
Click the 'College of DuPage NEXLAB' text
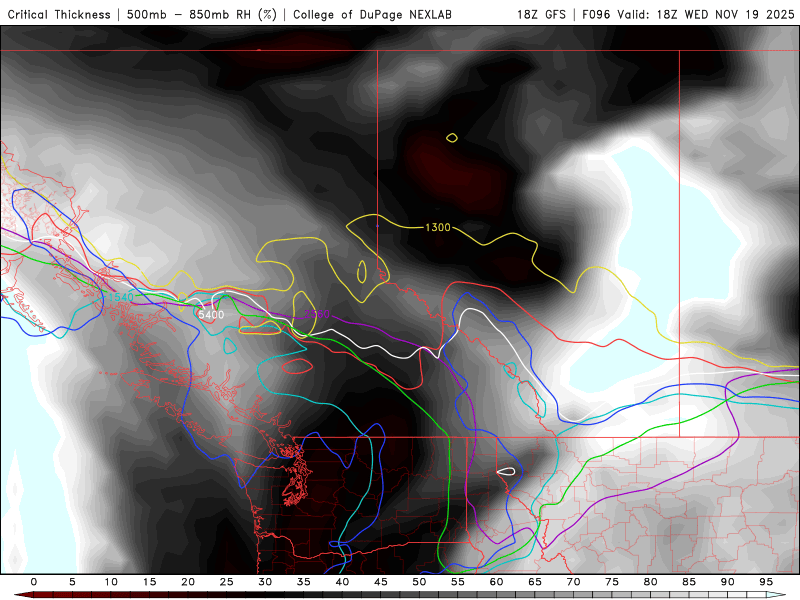click(x=372, y=15)
